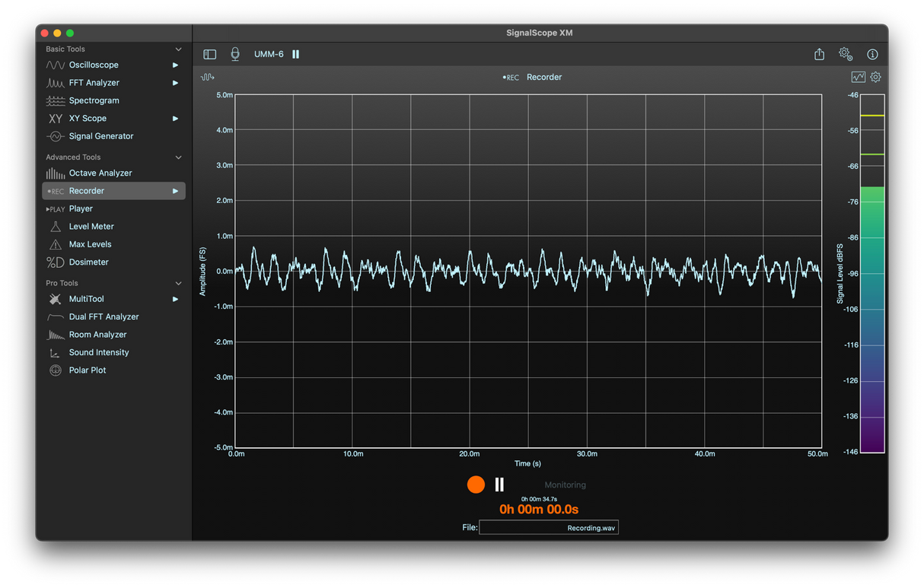Collapse the Advanced Tools section

[x=178, y=157]
